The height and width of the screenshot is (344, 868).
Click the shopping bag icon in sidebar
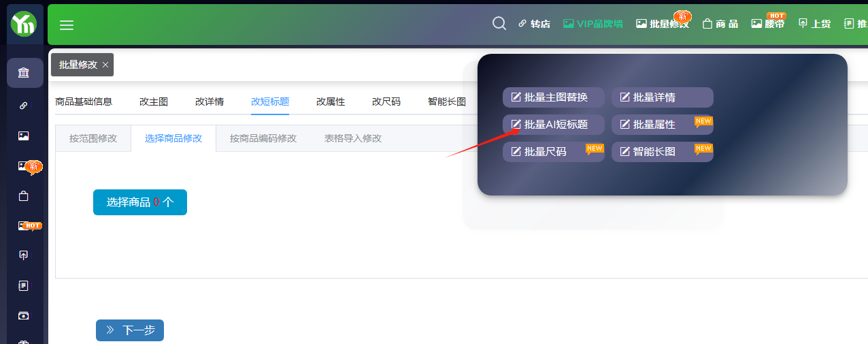pyautogui.click(x=24, y=196)
